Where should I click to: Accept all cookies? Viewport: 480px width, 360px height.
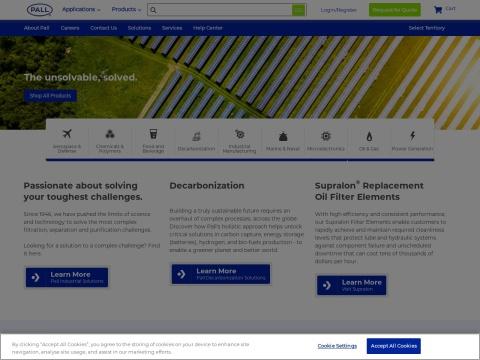(x=394, y=346)
